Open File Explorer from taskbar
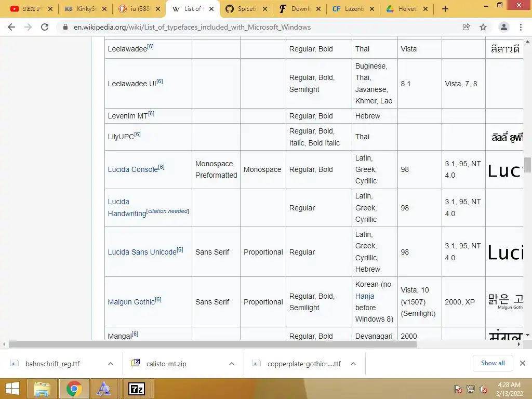Image resolution: width=532 pixels, height=399 pixels. pyautogui.click(x=42, y=389)
